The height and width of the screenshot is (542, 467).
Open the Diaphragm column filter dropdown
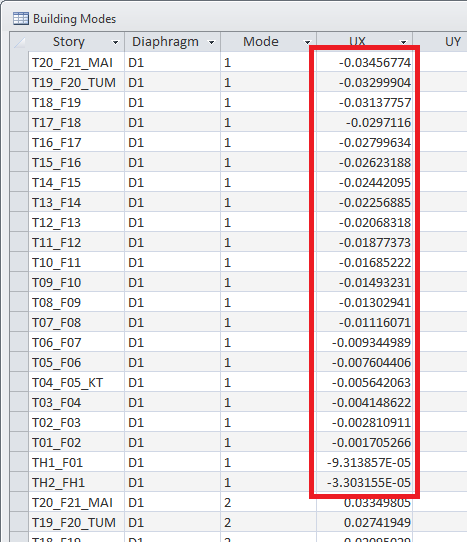(212, 43)
